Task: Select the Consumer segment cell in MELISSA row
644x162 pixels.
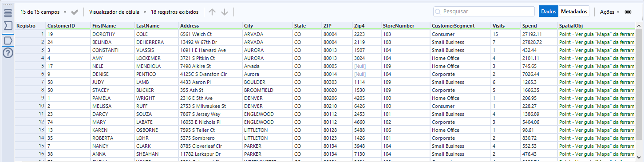Action: pos(461,106)
